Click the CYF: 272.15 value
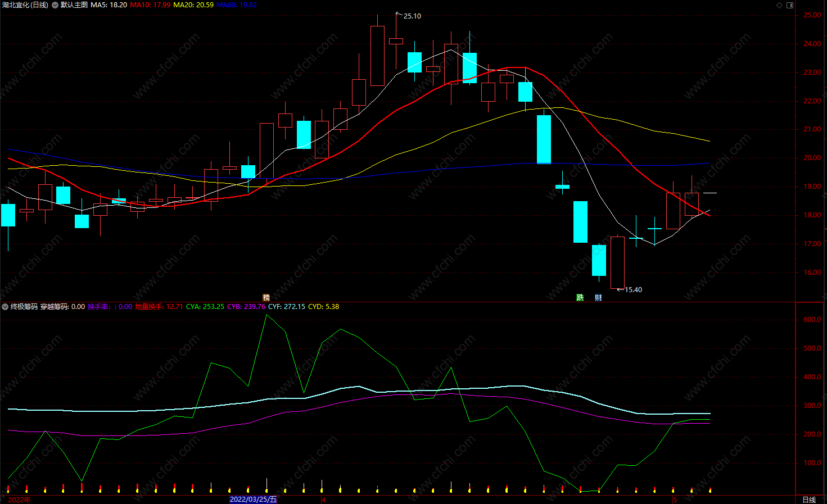Image resolution: width=827 pixels, height=504 pixels. click(x=287, y=307)
